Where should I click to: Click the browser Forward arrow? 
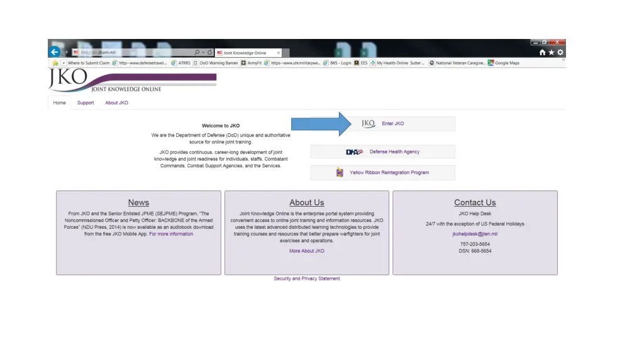click(65, 53)
